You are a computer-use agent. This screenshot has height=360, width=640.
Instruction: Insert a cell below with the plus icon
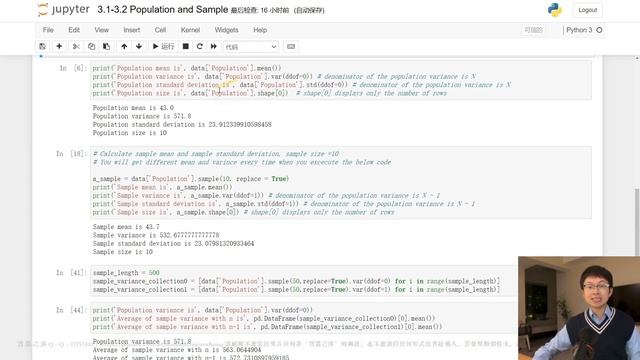59,47
